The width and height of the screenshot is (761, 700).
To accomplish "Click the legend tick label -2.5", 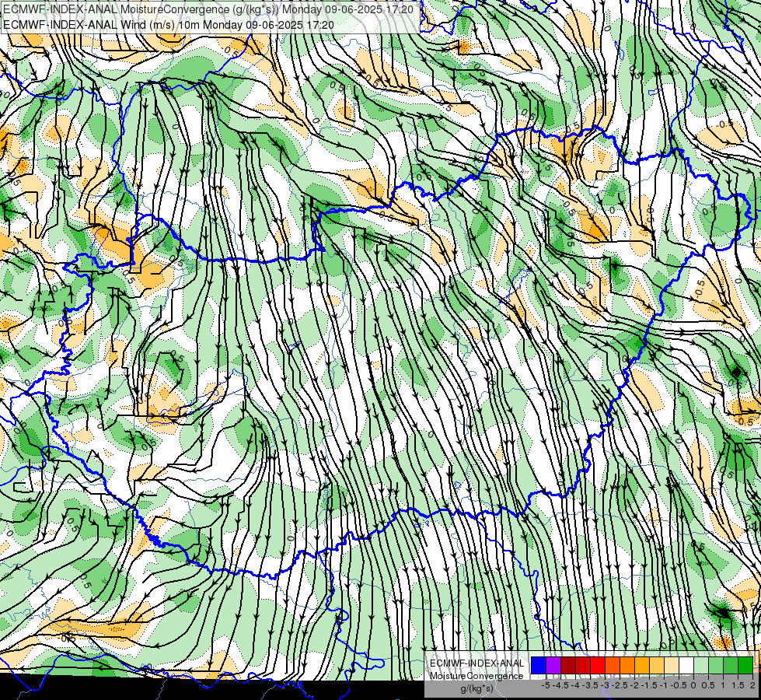I will pyautogui.click(x=620, y=685).
